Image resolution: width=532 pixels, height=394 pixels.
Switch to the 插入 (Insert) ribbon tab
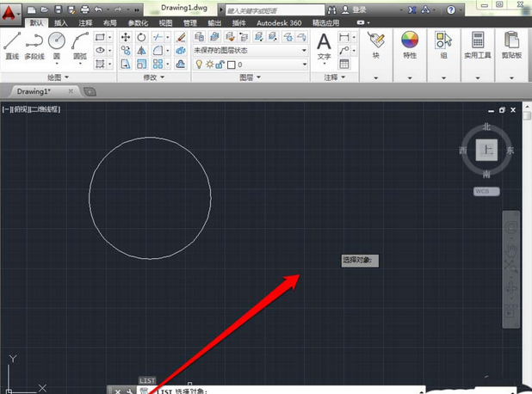click(x=60, y=23)
